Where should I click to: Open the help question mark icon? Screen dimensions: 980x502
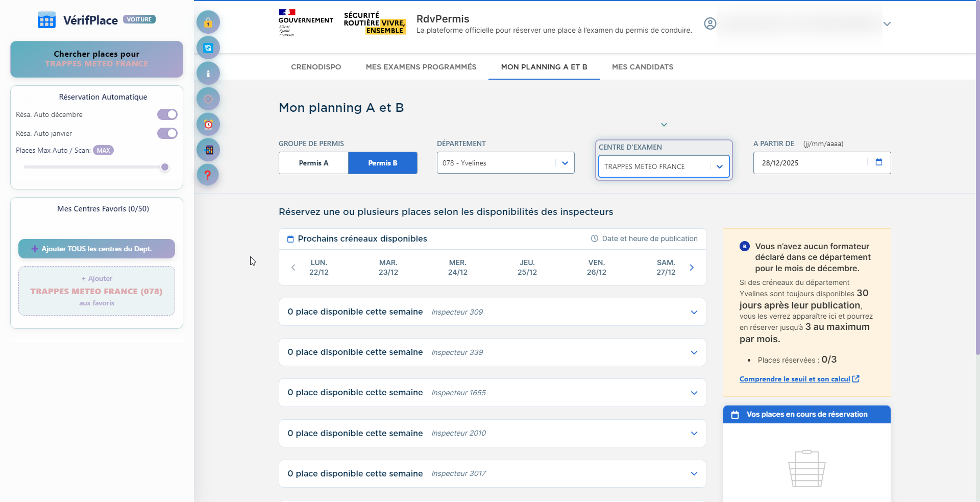point(208,175)
